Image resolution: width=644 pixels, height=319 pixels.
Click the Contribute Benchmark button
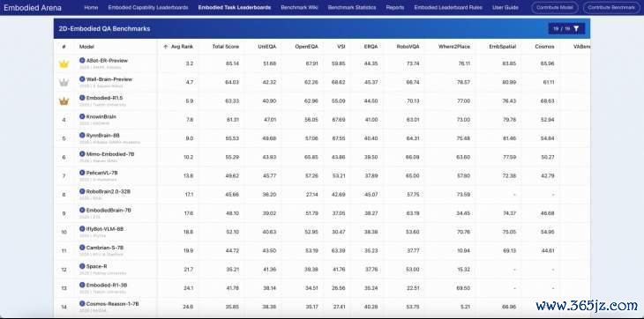point(611,8)
